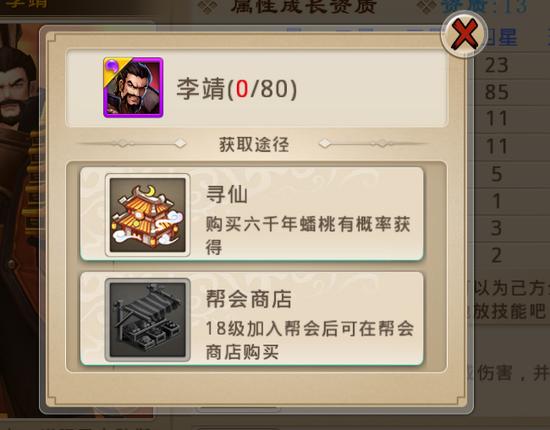Close the 李靖 acquisition popup with red X
This screenshot has height=430, width=550.
click(x=464, y=34)
